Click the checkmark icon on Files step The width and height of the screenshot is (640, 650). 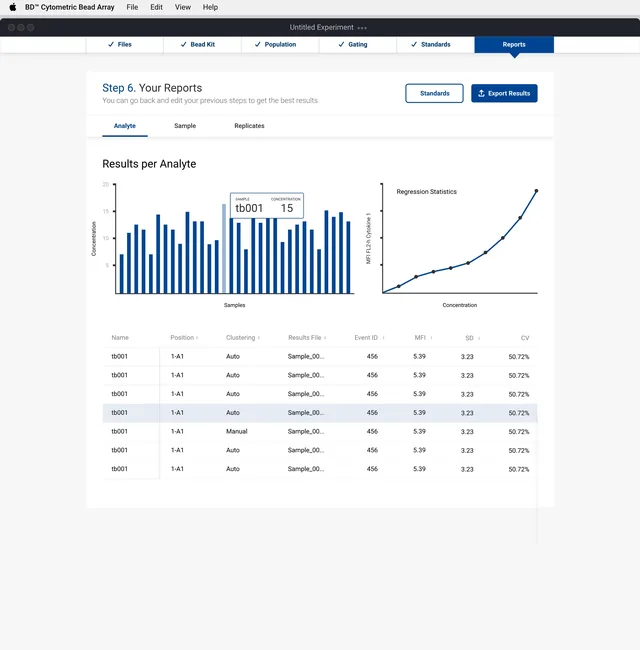[x=111, y=44]
